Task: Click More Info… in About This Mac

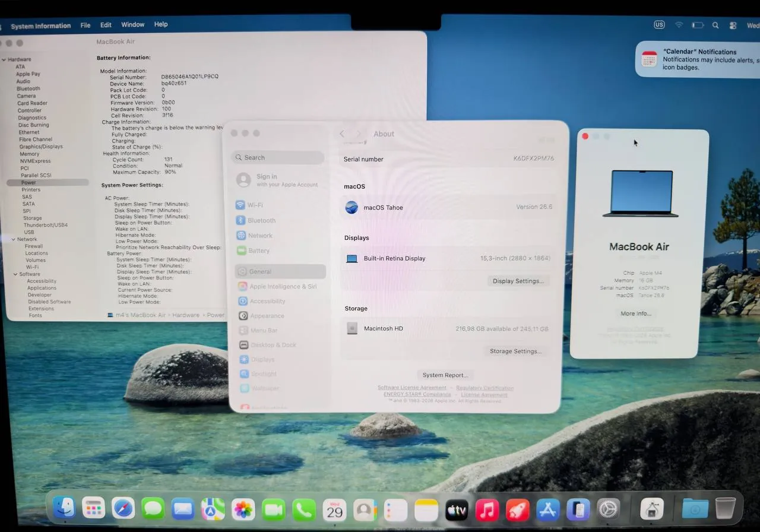Action: click(x=636, y=313)
